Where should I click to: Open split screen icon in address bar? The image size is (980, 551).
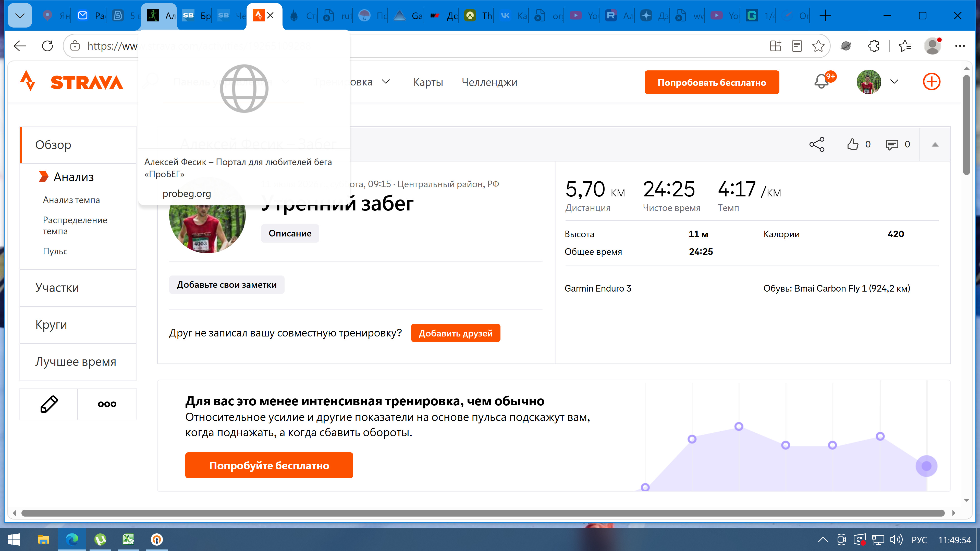[775, 46]
